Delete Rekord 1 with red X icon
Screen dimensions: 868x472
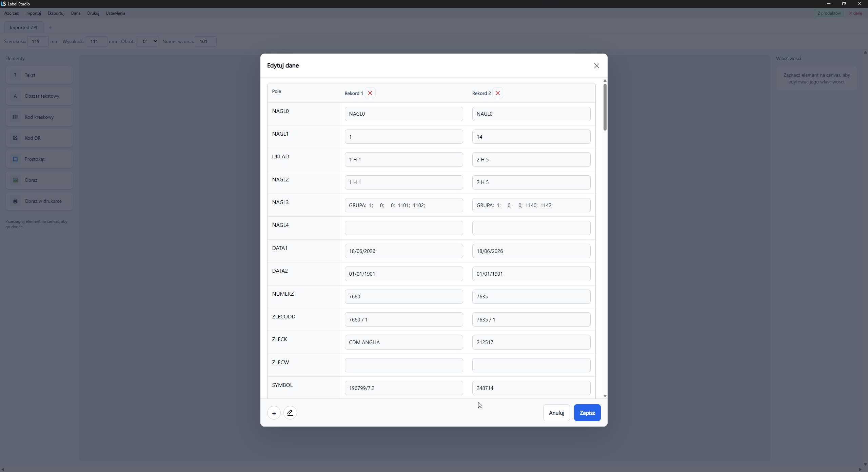370,93
